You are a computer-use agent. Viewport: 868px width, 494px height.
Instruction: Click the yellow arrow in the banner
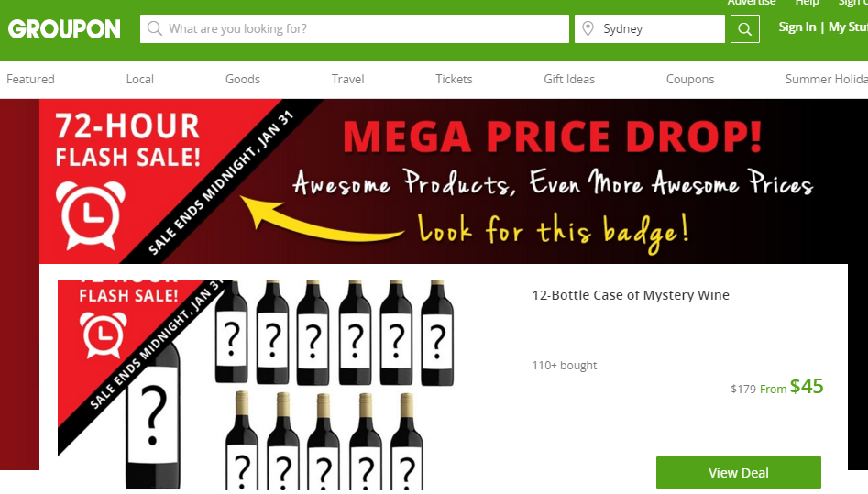tap(321, 222)
